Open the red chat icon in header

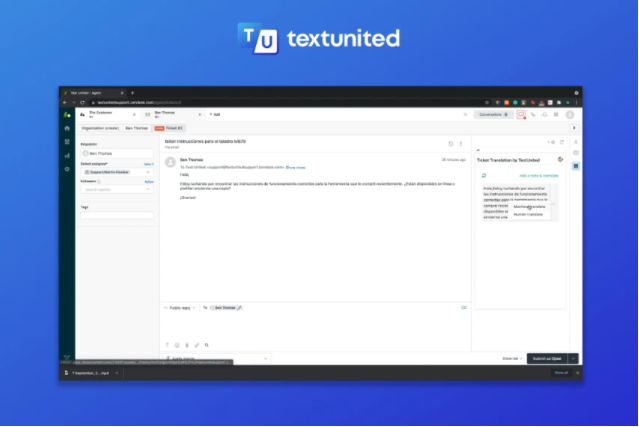tap(521, 115)
